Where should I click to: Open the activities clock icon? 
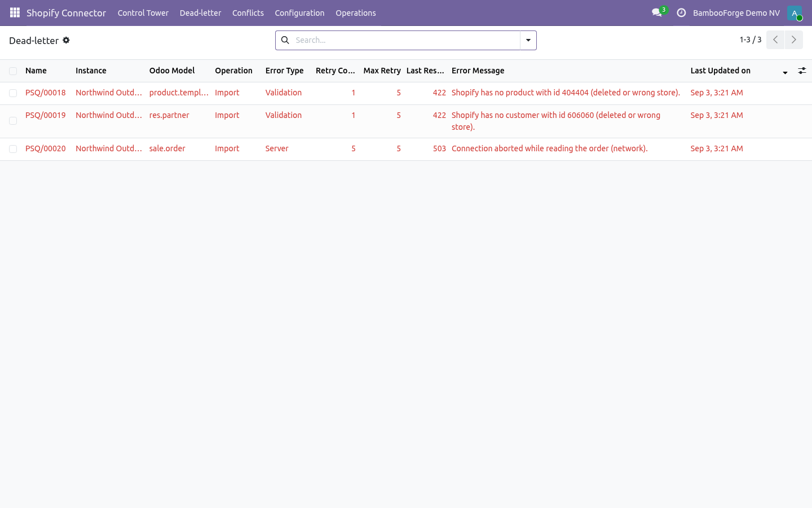coord(681,12)
